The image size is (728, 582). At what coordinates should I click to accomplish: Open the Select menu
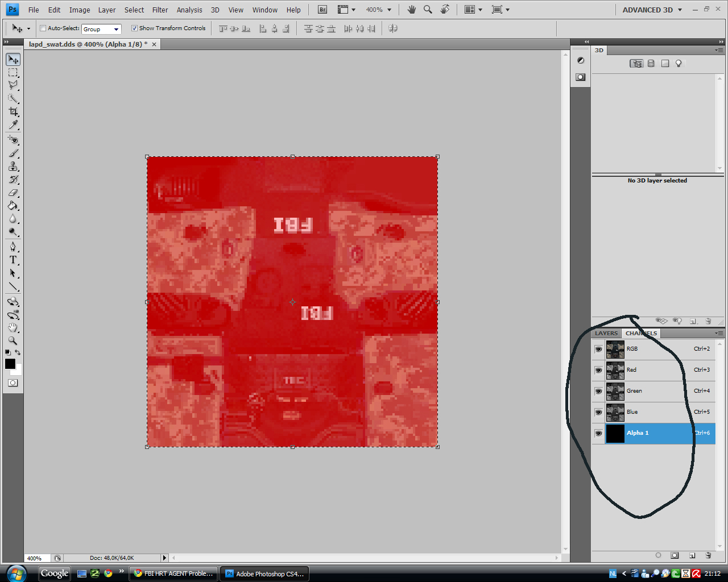[134, 10]
